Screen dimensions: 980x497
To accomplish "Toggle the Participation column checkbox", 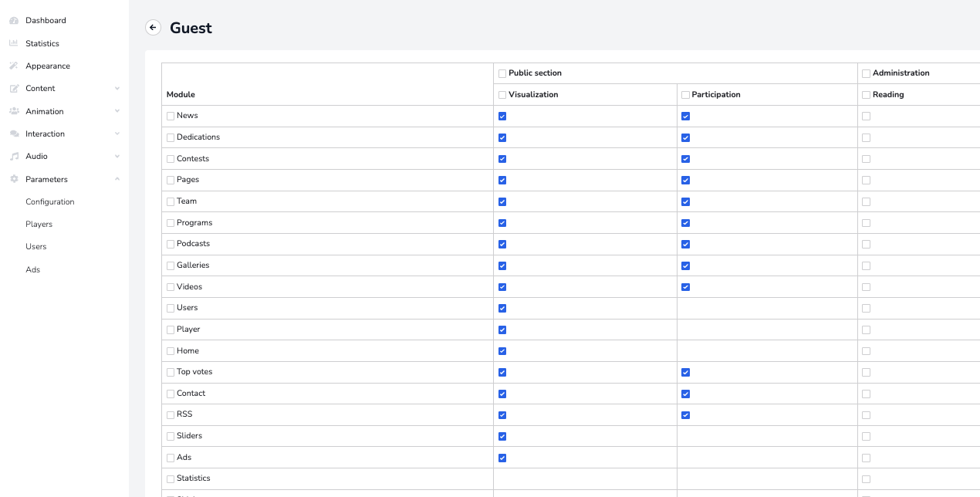I will coord(685,95).
